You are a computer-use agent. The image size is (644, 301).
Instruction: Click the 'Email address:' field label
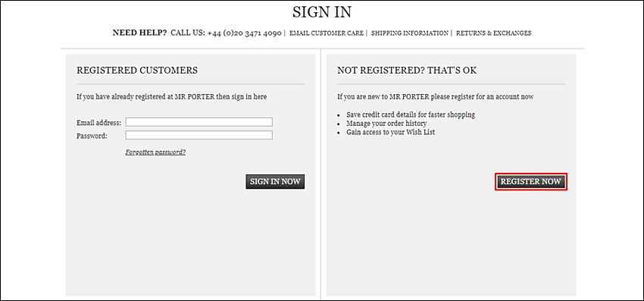point(99,123)
